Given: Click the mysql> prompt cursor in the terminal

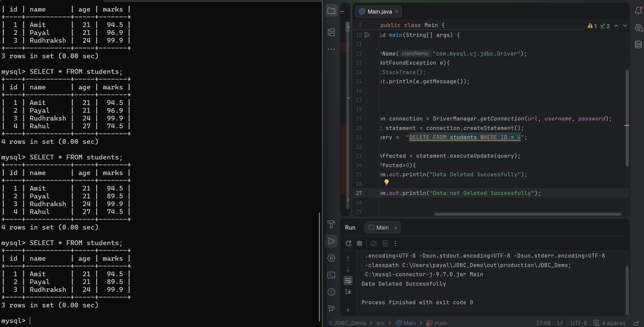Looking at the screenshot, I should (30, 321).
